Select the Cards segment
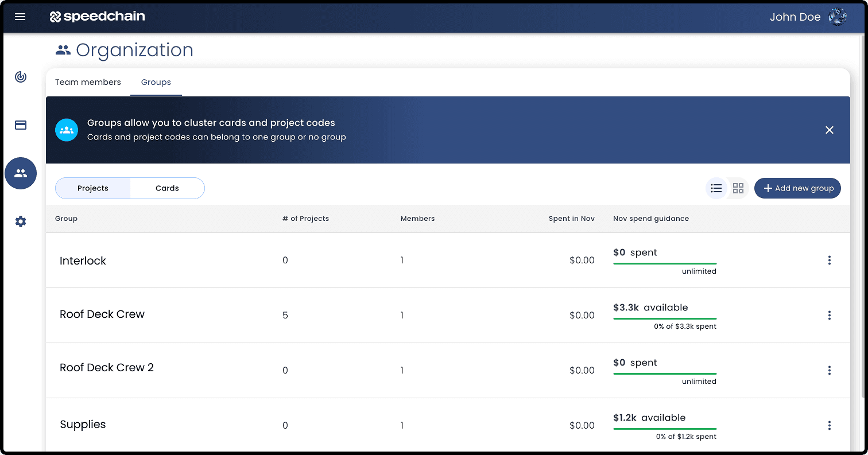The height and width of the screenshot is (455, 868). point(167,188)
